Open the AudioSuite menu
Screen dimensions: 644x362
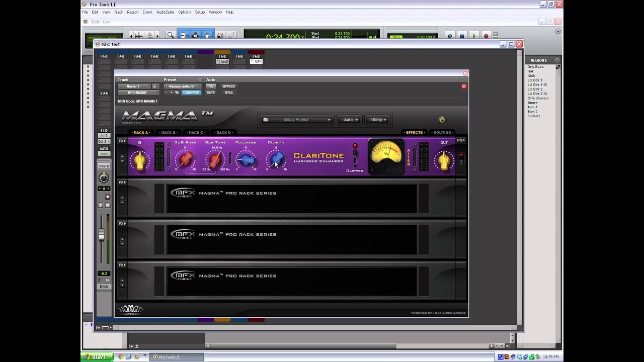pos(165,12)
